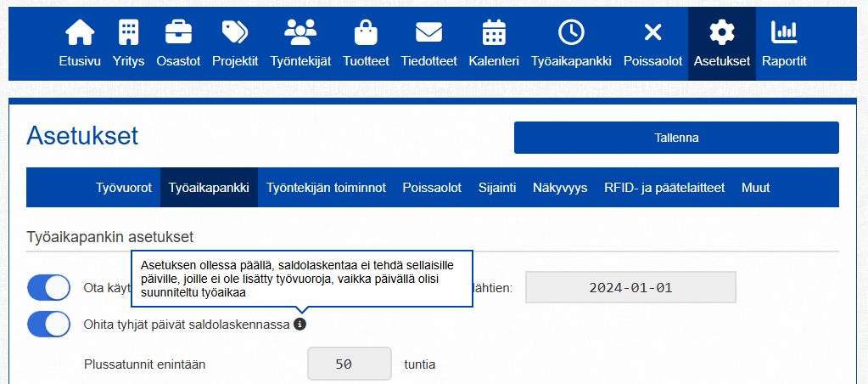Click the Plussatunnit enintään label
Image resolution: width=868 pixels, height=384 pixels.
tap(145, 364)
